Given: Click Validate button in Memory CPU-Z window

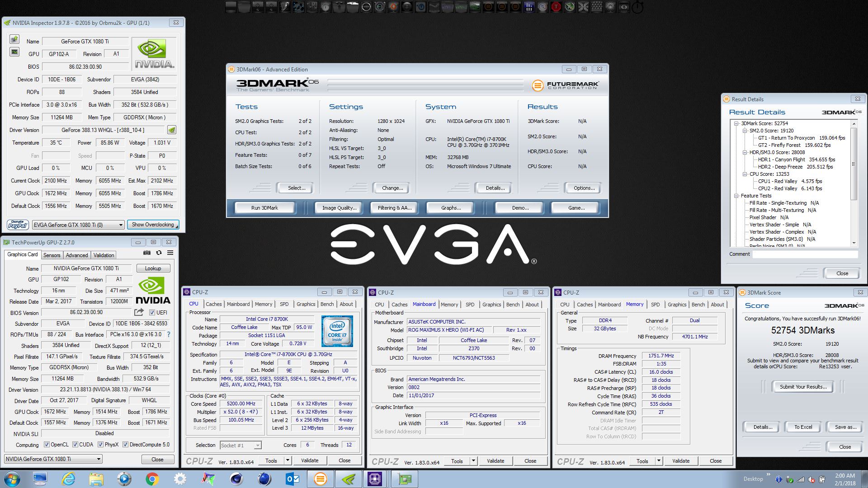Looking at the screenshot, I should coord(681,461).
